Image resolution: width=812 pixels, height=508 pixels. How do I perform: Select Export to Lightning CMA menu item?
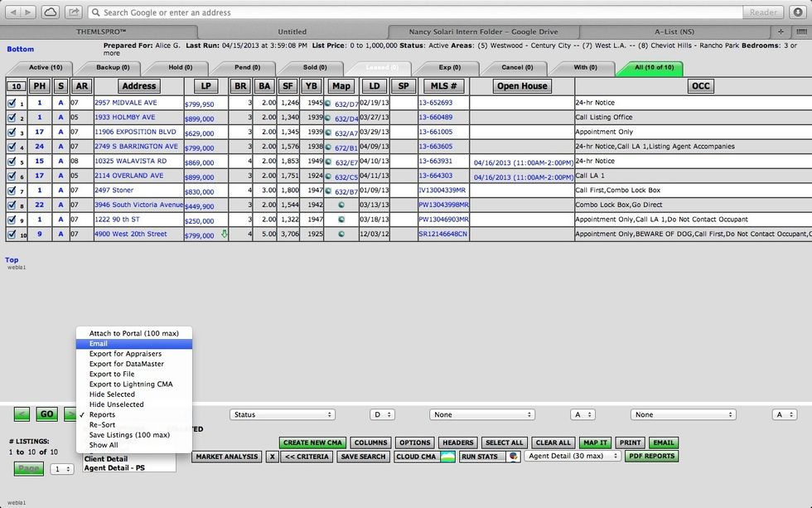tap(134, 385)
